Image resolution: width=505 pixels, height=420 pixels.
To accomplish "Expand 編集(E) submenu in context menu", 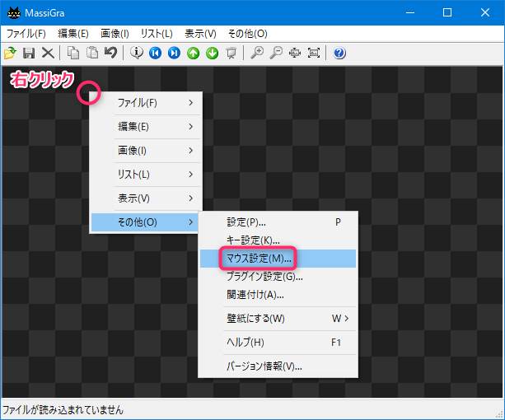I will [x=147, y=127].
